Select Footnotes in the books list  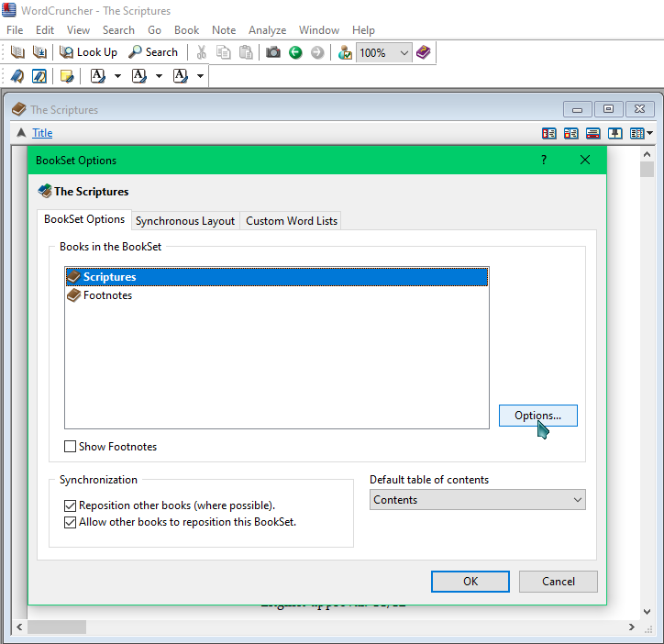[277, 295]
